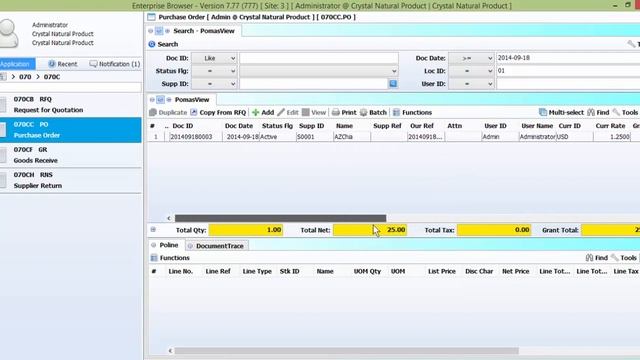The image size is (640, 360).
Task: Click the Doc Date value field
Action: pos(568,58)
